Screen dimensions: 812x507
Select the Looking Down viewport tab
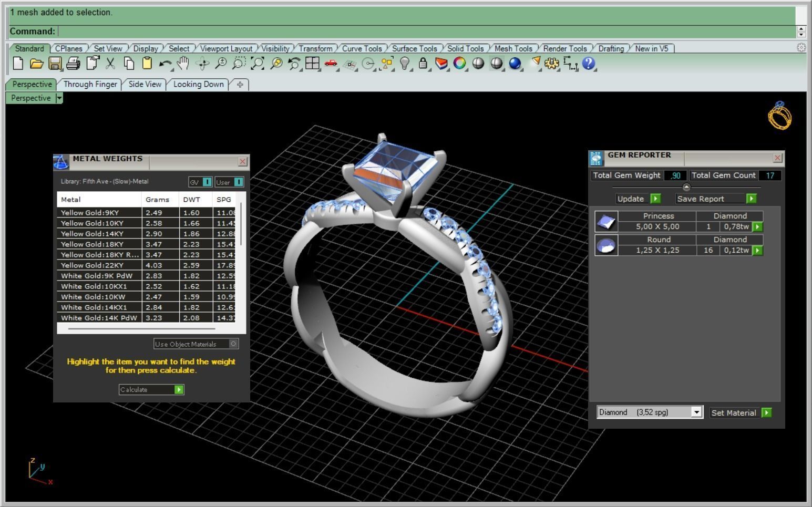pyautogui.click(x=199, y=84)
